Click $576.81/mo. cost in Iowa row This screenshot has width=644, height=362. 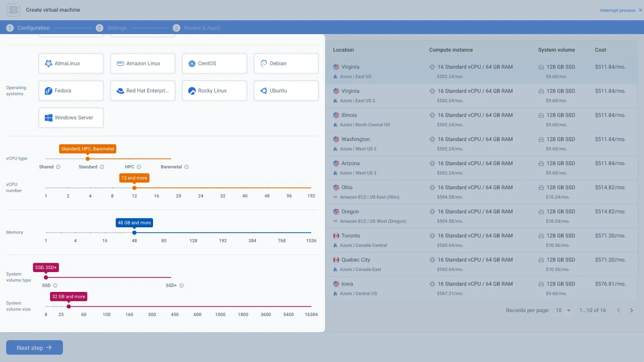click(610, 284)
